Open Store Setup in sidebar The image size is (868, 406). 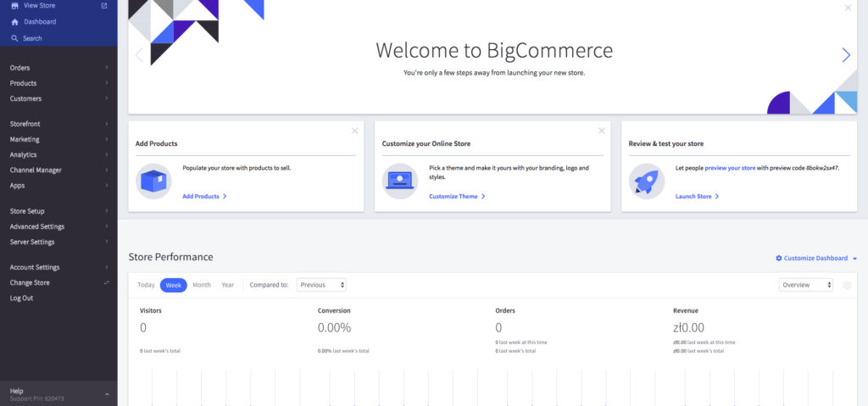[x=58, y=211]
